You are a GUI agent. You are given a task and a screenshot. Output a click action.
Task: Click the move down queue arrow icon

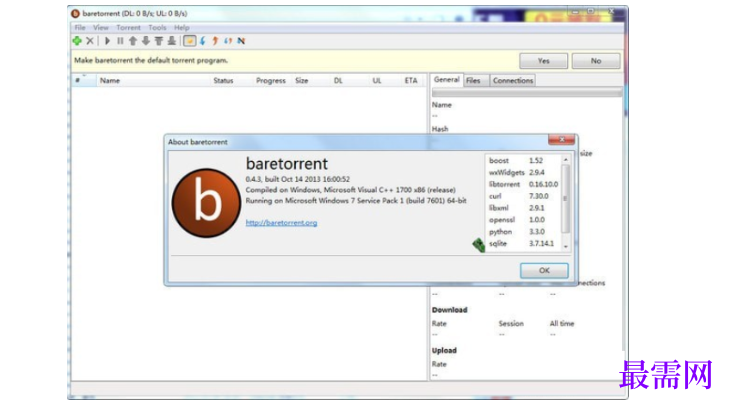[x=146, y=41]
